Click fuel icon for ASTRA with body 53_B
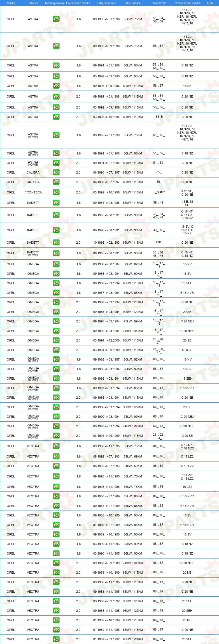The width and height of the screenshot is (219, 644). 56,117
